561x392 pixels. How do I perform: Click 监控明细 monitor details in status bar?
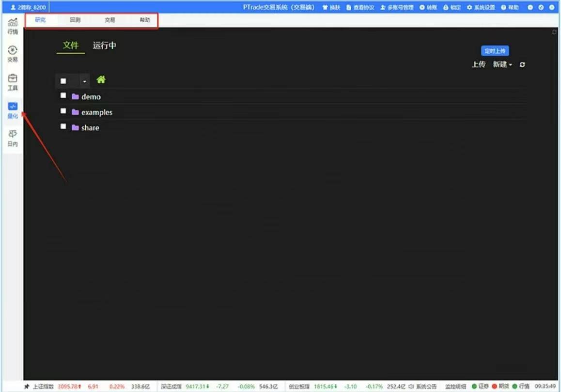click(455, 386)
